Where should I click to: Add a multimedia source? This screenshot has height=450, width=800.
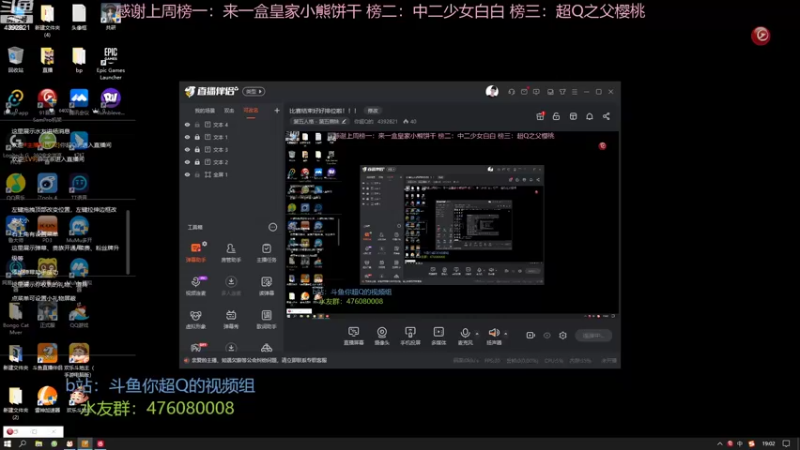tap(439, 336)
